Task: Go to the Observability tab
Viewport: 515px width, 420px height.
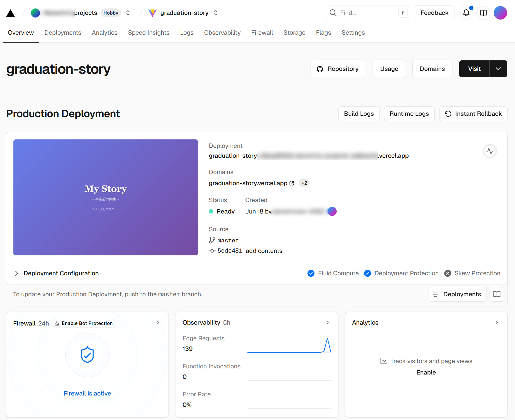Action: (x=222, y=33)
